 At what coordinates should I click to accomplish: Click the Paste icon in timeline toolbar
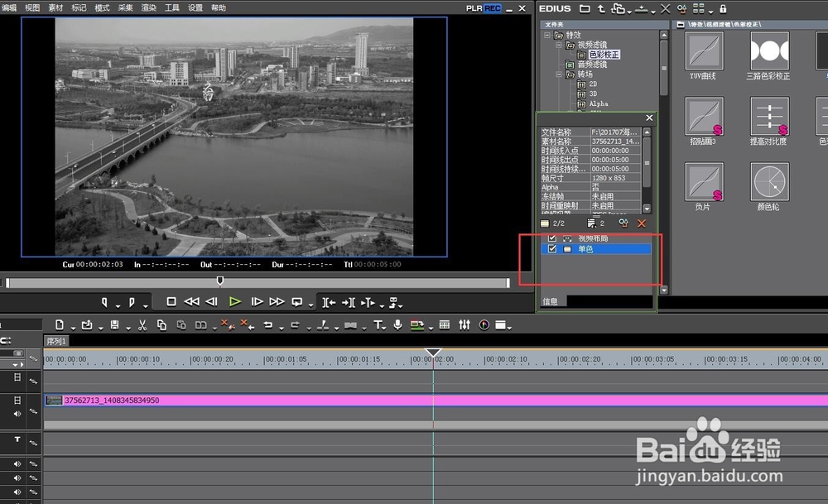click(x=181, y=325)
